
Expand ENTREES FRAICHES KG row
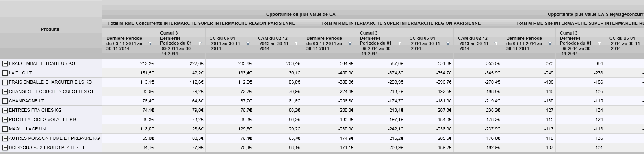point(5,111)
